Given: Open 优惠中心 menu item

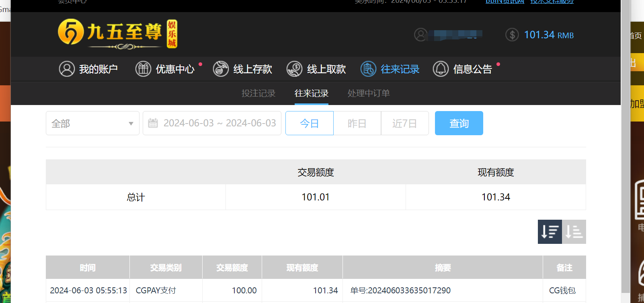Looking at the screenshot, I should coord(165,69).
